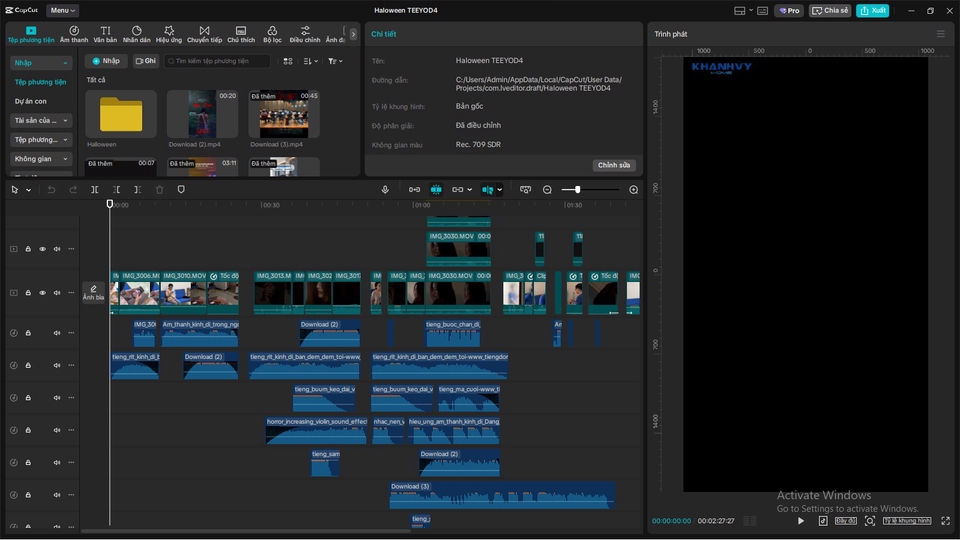Mute the main video track audio

57,293
